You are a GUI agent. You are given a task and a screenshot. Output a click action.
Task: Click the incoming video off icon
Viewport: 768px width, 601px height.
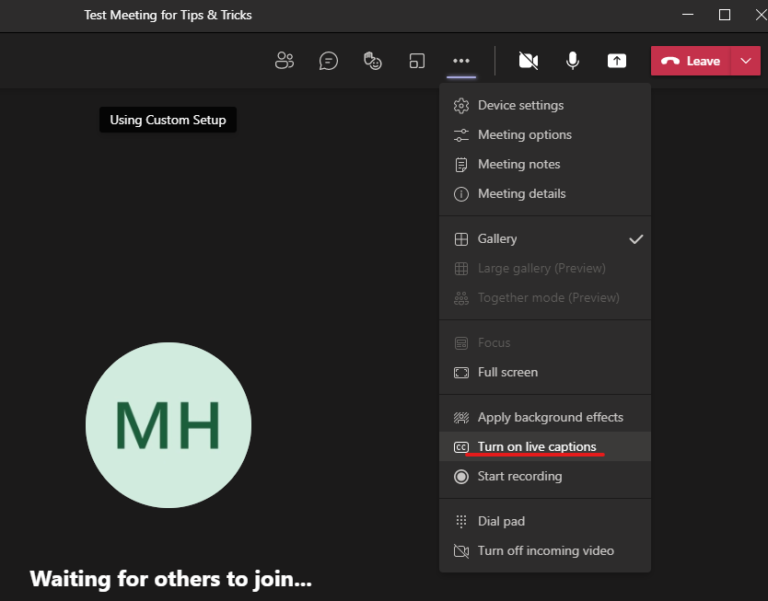coord(461,551)
